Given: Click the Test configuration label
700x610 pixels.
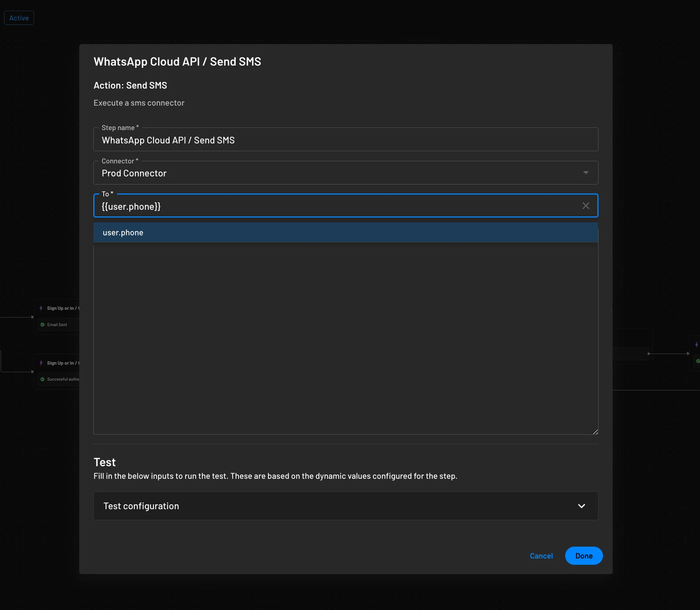Looking at the screenshot, I should [141, 506].
